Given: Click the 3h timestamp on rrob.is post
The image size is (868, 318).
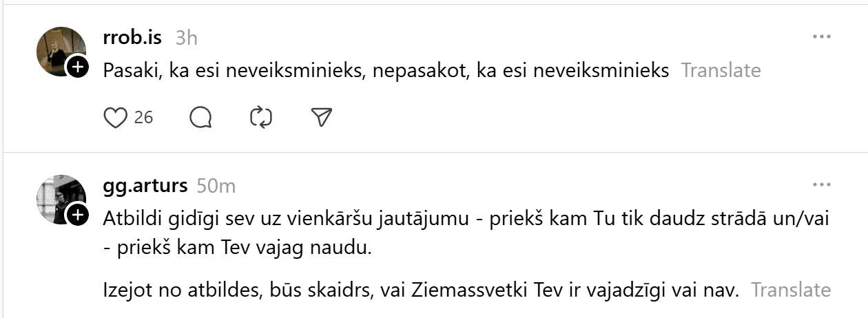Looking at the screenshot, I should (186, 37).
